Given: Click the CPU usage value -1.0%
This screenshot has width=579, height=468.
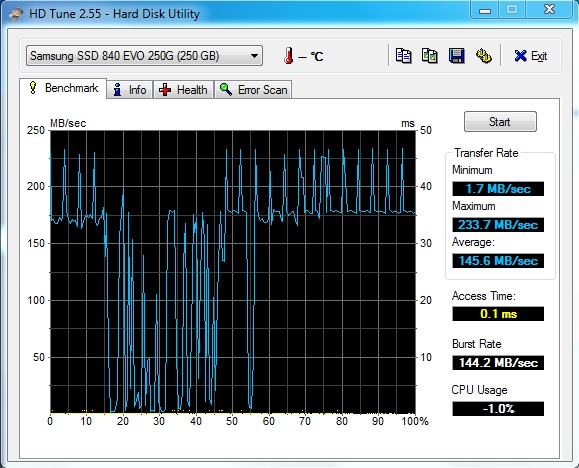Looking at the screenshot, I should tap(498, 409).
